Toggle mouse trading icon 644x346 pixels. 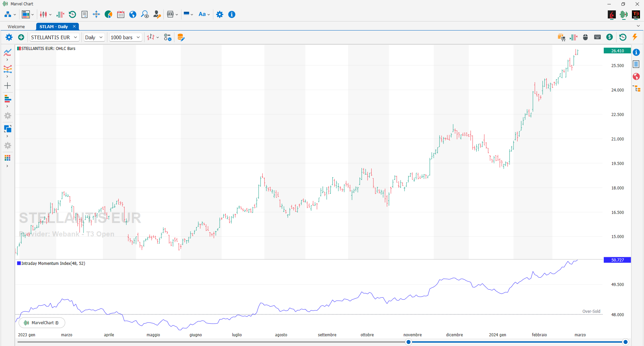[x=586, y=37]
